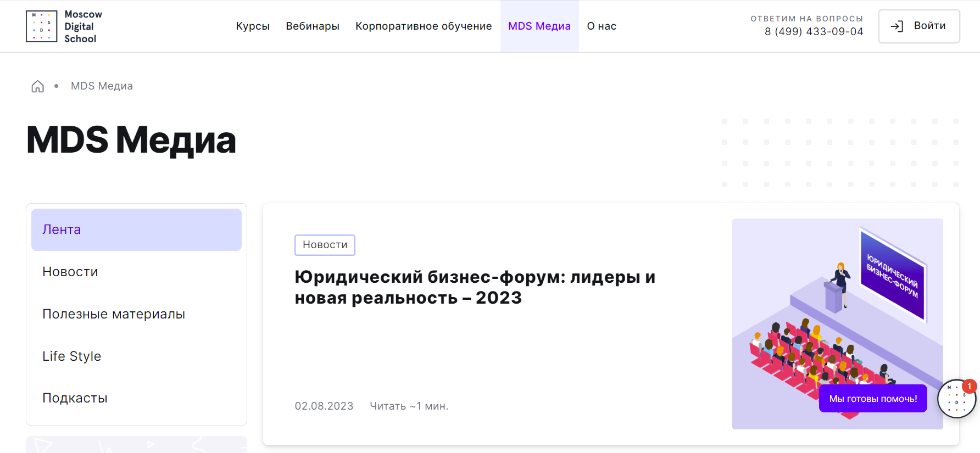Select Лента in the sidebar
This screenshot has width=980, height=453.
click(136, 230)
